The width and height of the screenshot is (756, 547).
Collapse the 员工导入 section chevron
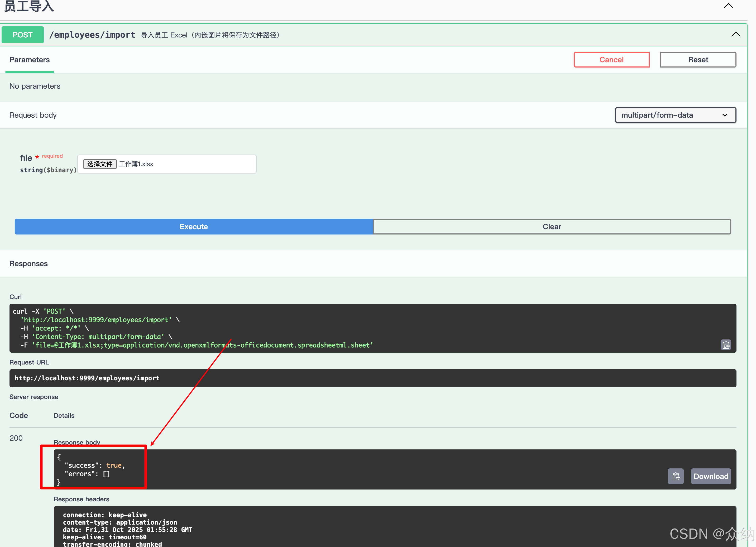tap(728, 6)
